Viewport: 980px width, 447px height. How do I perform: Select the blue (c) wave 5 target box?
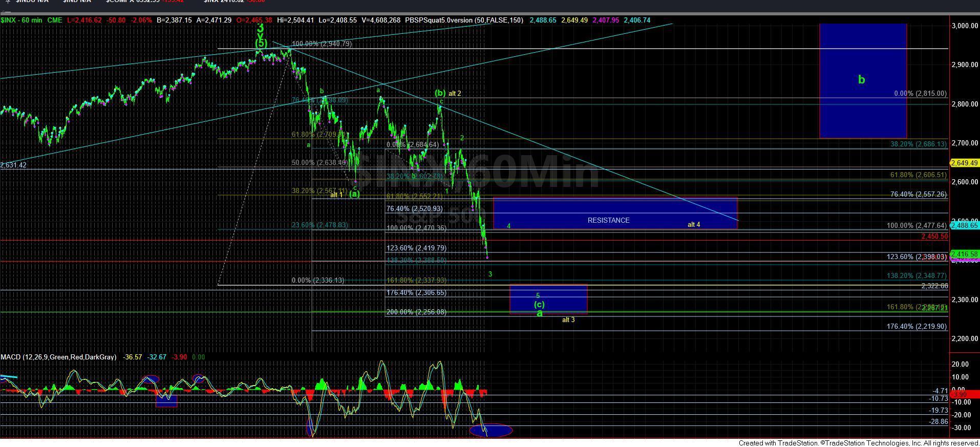pos(548,299)
